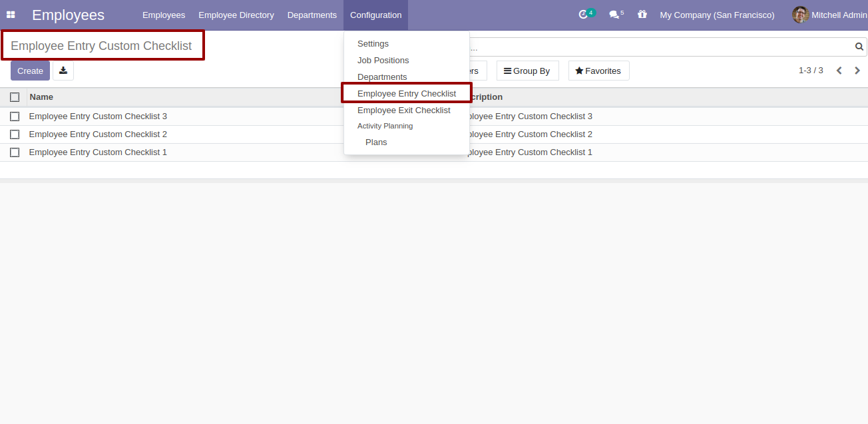Choose Job Positions from Configuration menu
868x424 pixels.
(383, 61)
